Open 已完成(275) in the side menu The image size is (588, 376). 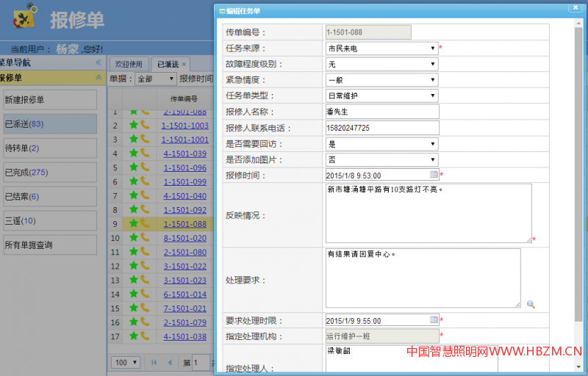(50, 173)
